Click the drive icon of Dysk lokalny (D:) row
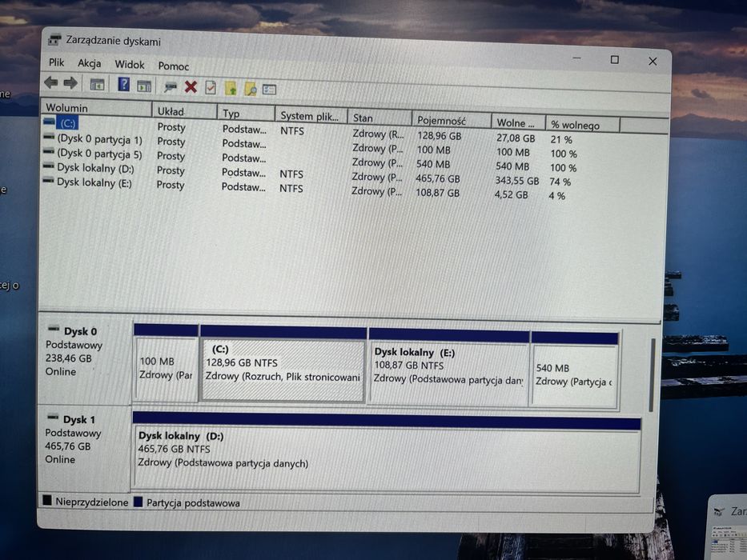The image size is (747, 560). (49, 166)
